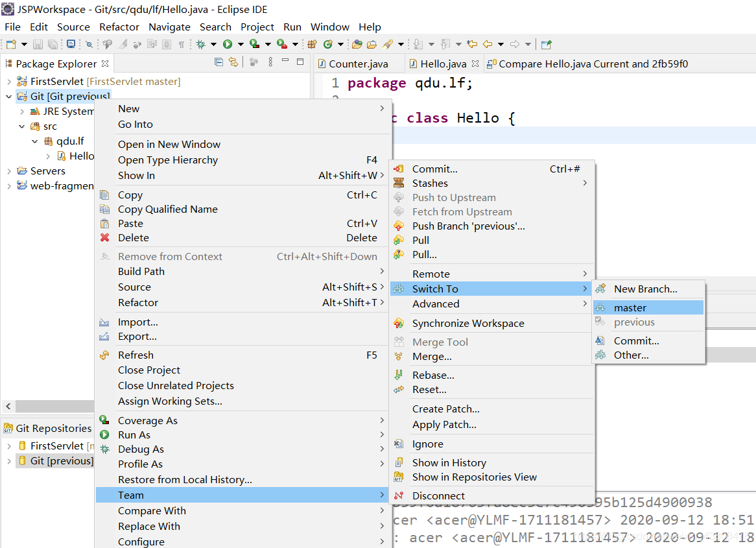The image size is (756, 548).
Task: Collapse the Git project node
Action: click(9, 97)
